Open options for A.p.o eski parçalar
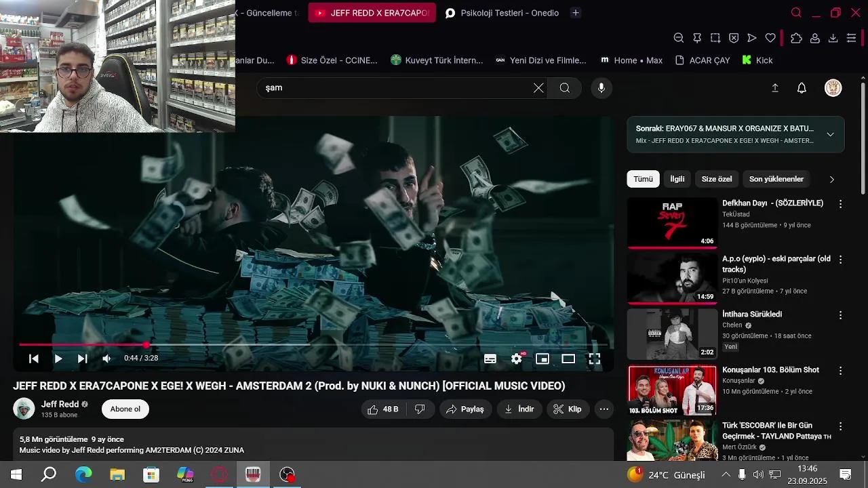 [x=840, y=260]
